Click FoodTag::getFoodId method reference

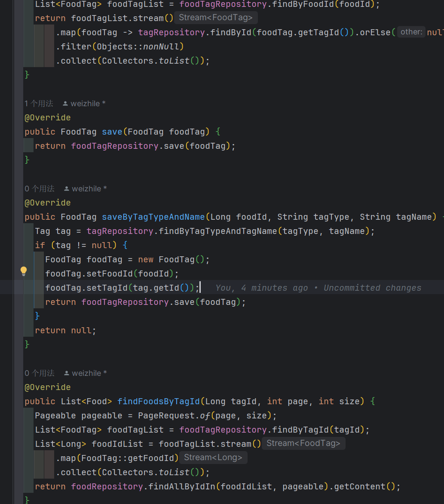128,458
